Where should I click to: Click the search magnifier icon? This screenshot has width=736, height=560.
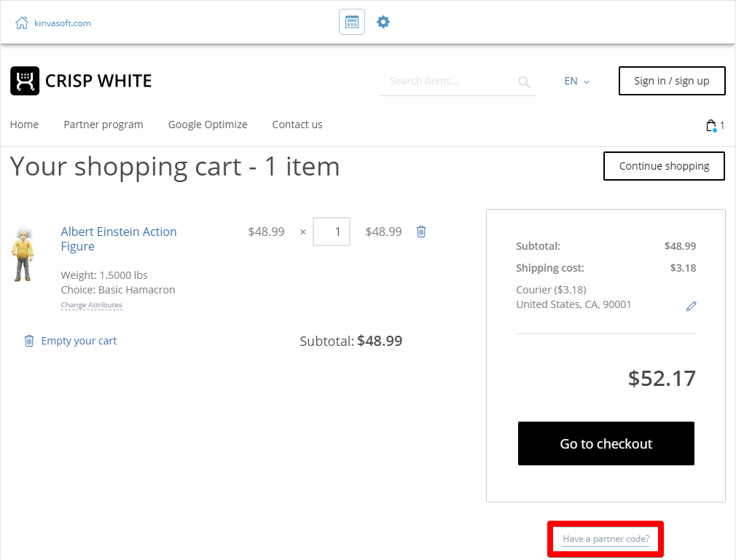pyautogui.click(x=524, y=82)
